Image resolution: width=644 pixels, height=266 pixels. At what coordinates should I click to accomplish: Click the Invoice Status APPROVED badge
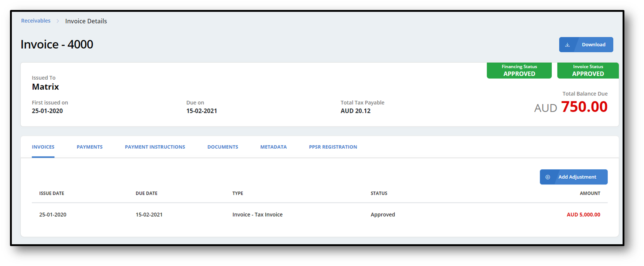pyautogui.click(x=588, y=70)
